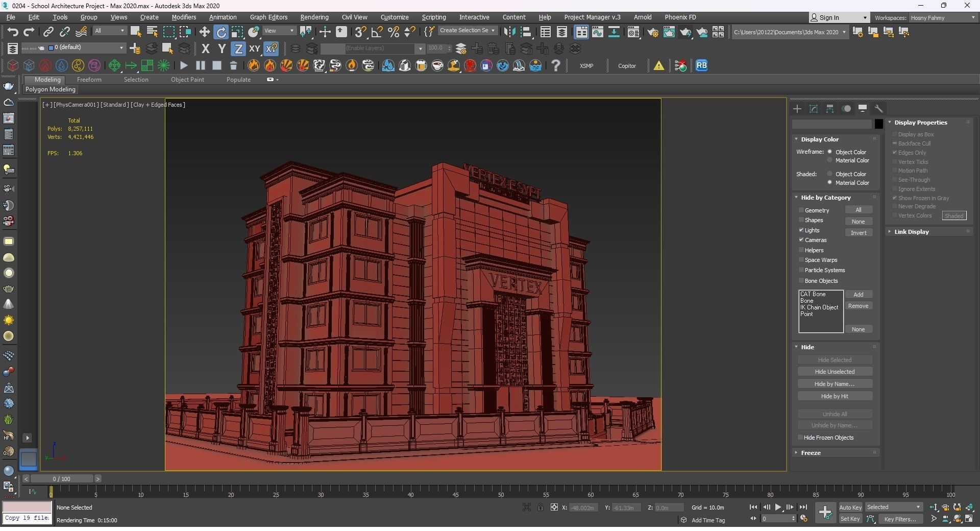The height and width of the screenshot is (531, 980).
Task: Open the Rendering menu
Action: coord(314,17)
